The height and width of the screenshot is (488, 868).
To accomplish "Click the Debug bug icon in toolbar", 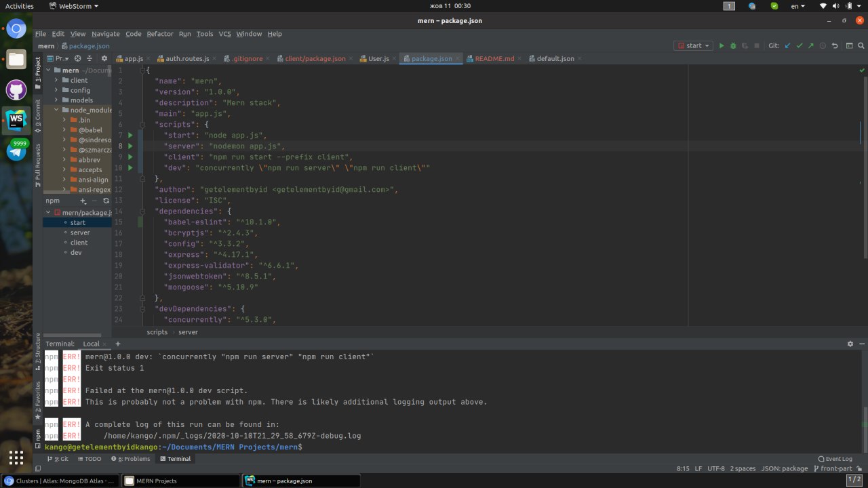I will pyautogui.click(x=733, y=46).
